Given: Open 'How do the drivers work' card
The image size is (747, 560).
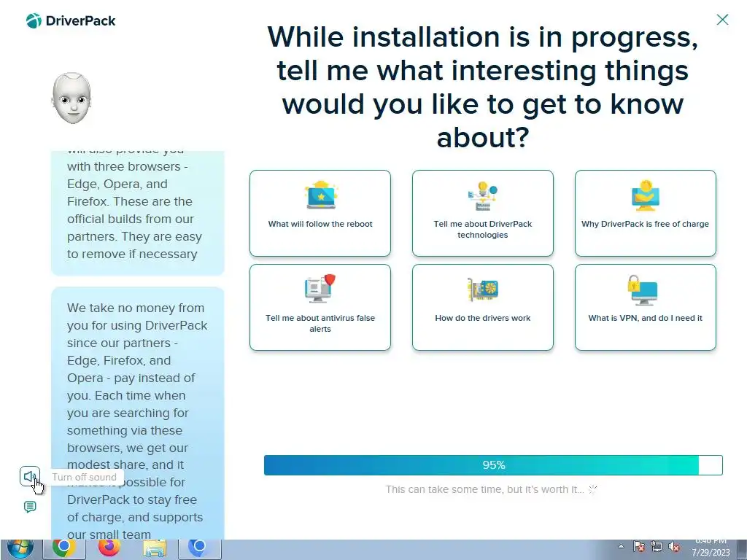Looking at the screenshot, I should point(483,307).
